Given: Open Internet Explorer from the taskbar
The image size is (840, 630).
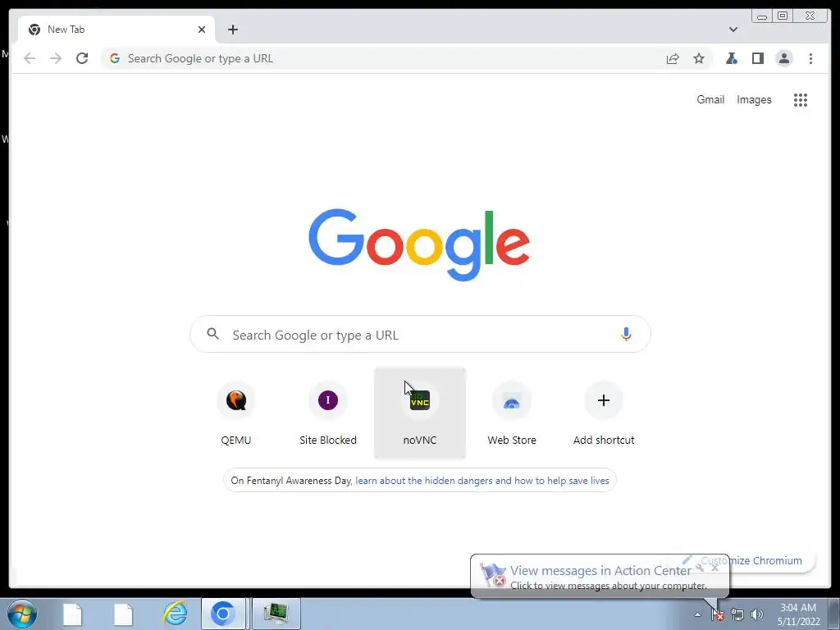Looking at the screenshot, I should (176, 614).
